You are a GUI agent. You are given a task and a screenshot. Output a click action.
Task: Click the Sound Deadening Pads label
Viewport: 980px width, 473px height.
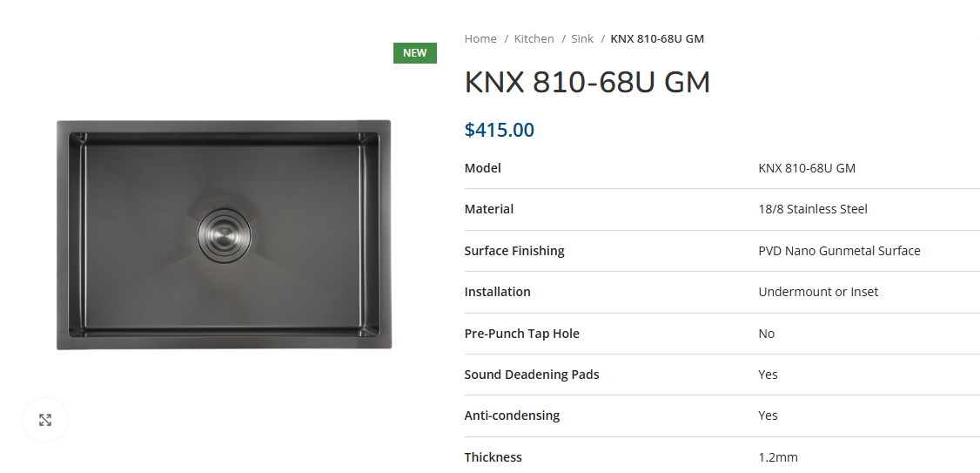pyautogui.click(x=532, y=375)
